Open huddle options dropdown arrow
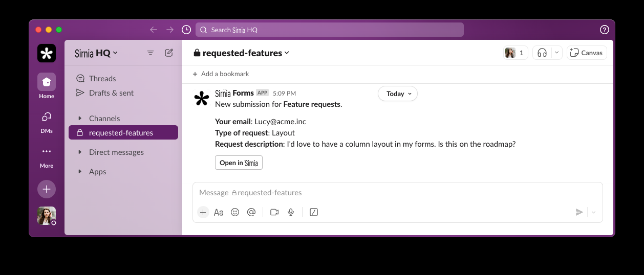This screenshot has height=275, width=644. 557,53
